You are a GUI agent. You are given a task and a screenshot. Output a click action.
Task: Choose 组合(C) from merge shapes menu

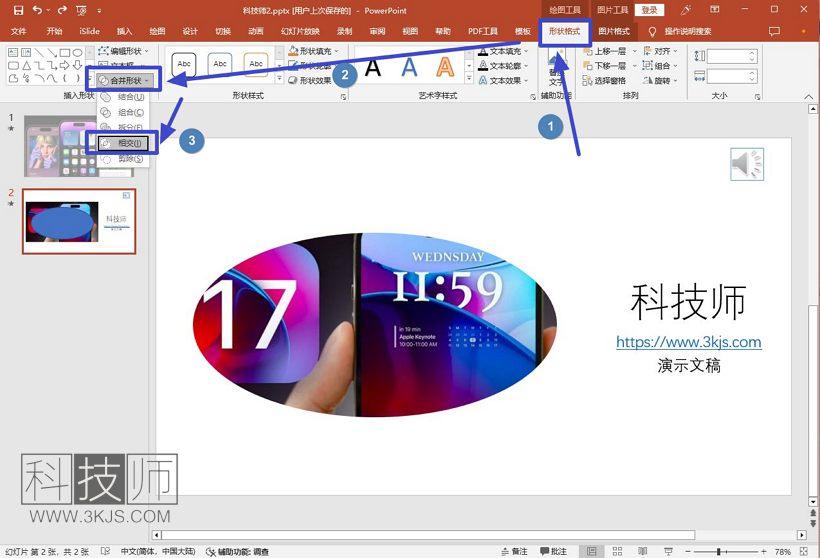pos(124,112)
